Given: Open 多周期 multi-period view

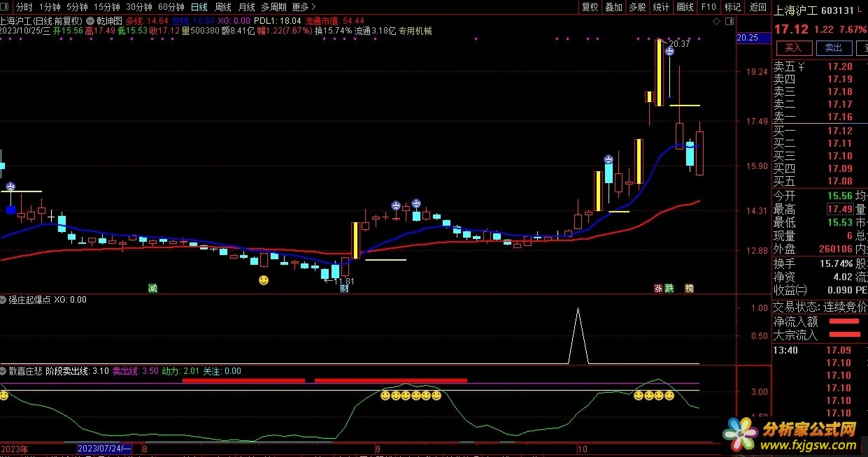Looking at the screenshot, I should [x=273, y=7].
